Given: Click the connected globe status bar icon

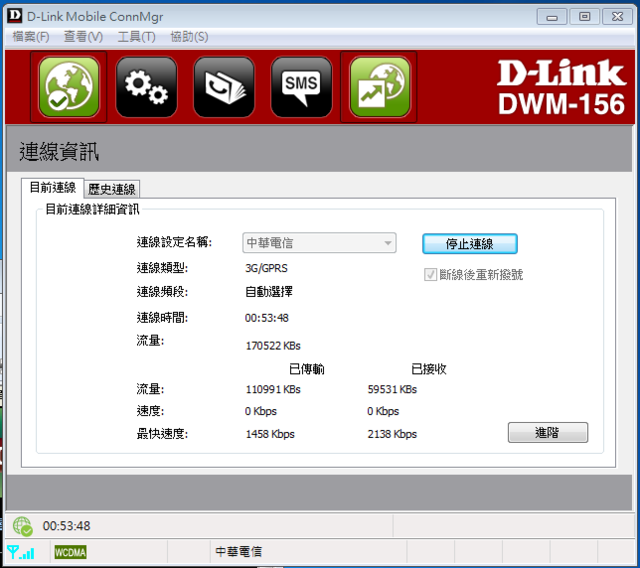Looking at the screenshot, I should [x=22, y=526].
